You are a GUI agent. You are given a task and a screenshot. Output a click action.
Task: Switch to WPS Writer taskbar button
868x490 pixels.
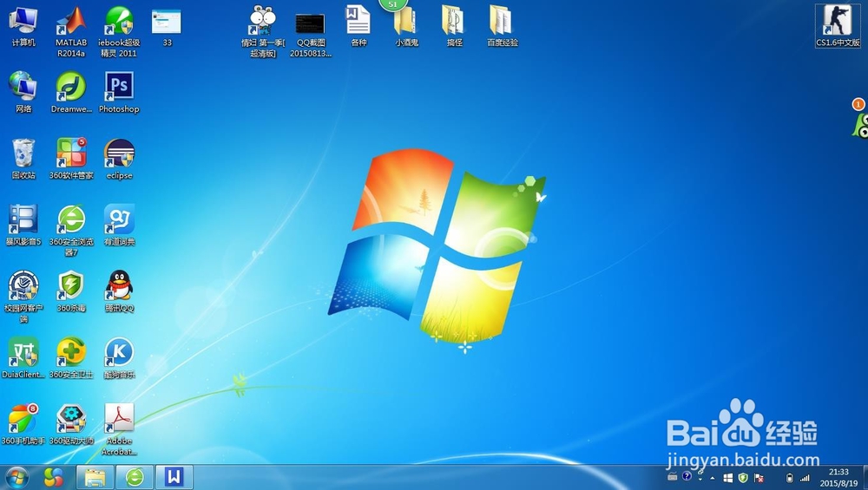click(x=174, y=477)
